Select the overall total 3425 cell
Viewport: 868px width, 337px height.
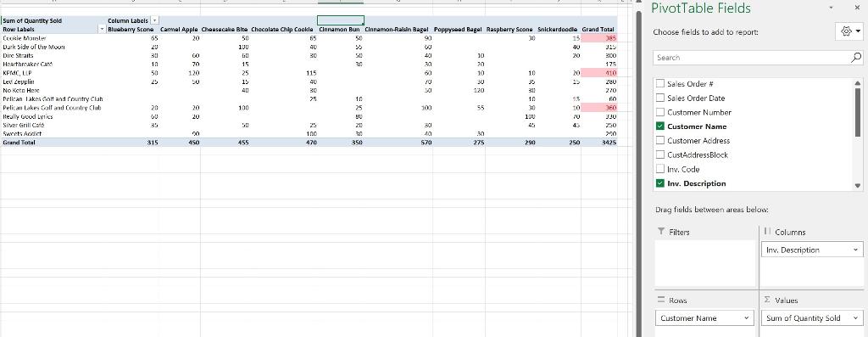[599, 143]
